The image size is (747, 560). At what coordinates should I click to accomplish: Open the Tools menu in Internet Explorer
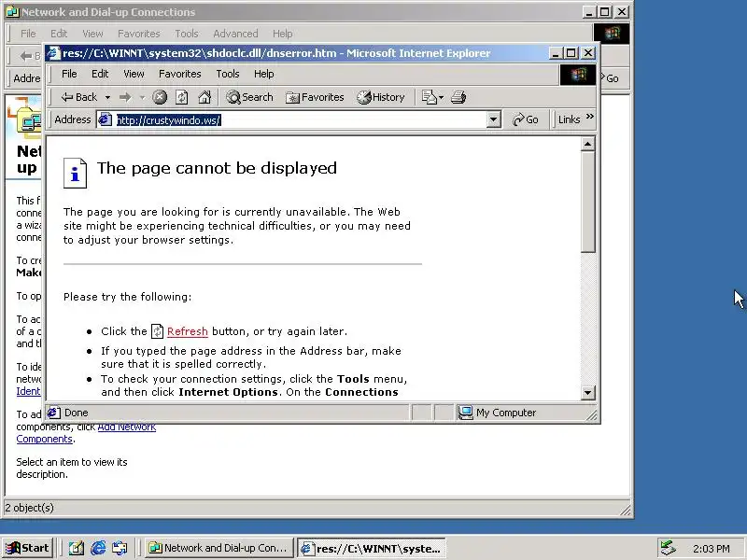click(x=228, y=74)
